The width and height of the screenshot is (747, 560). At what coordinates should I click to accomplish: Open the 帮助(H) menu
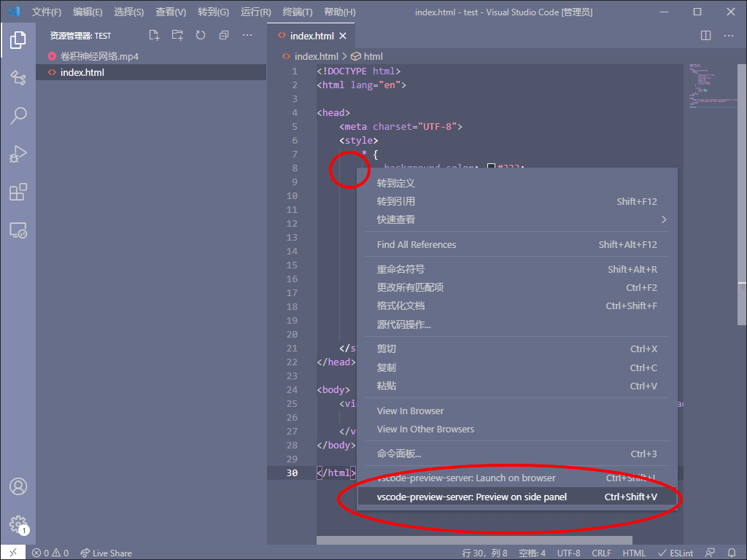[339, 12]
